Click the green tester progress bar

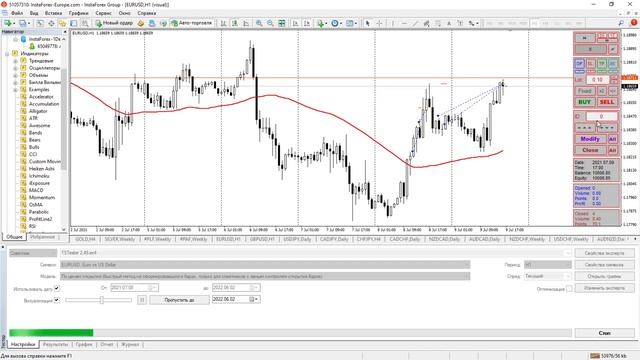tap(51, 333)
